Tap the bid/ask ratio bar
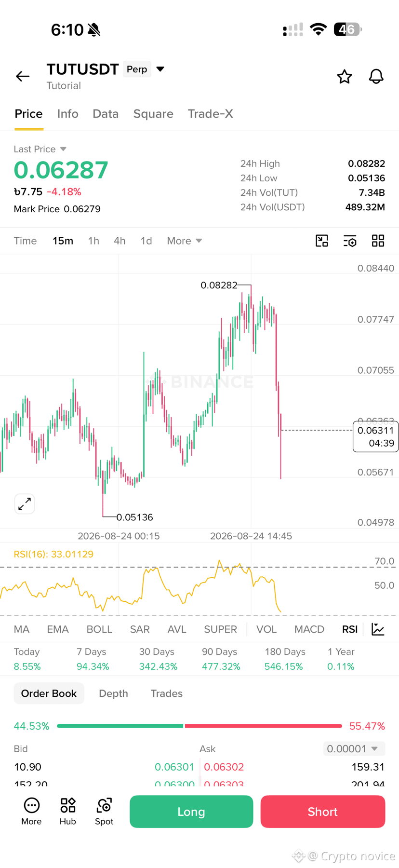The height and width of the screenshot is (868, 399). pos(199,726)
